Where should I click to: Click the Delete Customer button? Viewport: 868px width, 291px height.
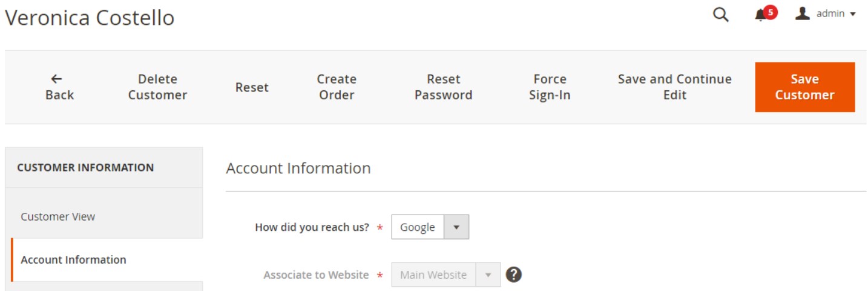coord(157,87)
